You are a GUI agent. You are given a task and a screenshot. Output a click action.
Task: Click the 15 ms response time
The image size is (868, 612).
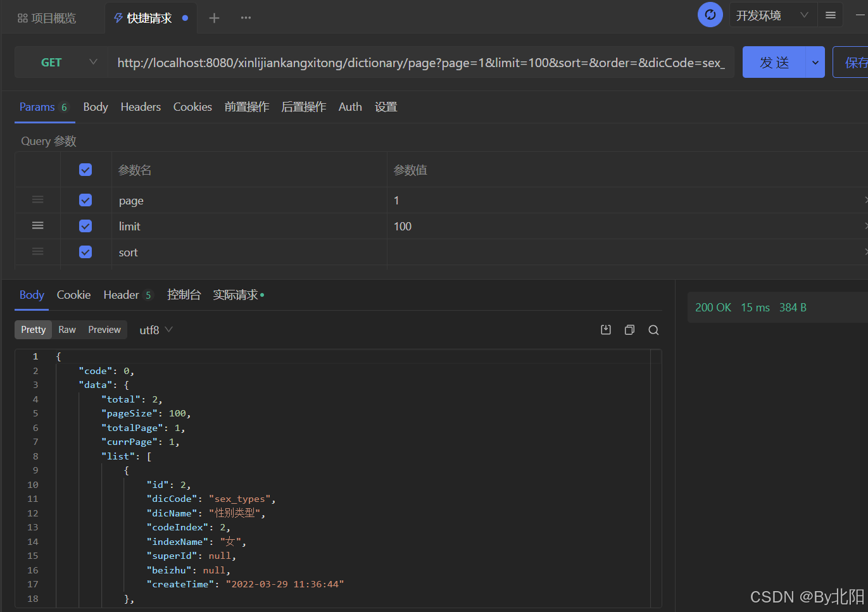(x=755, y=308)
